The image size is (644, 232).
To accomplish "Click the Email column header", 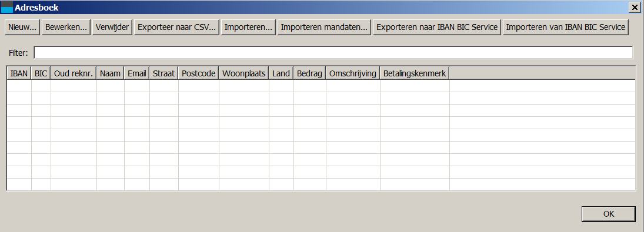I will point(137,73).
